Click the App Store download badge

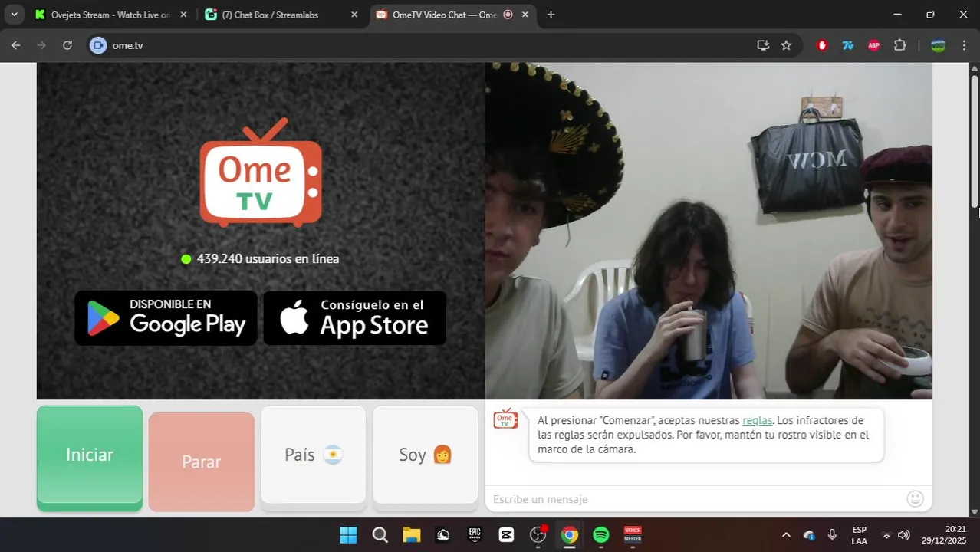(x=355, y=317)
